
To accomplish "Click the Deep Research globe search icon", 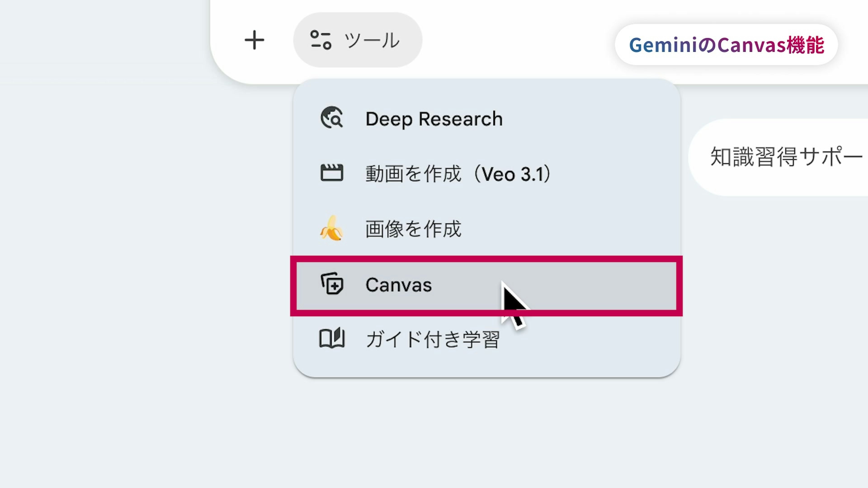I will click(x=332, y=118).
